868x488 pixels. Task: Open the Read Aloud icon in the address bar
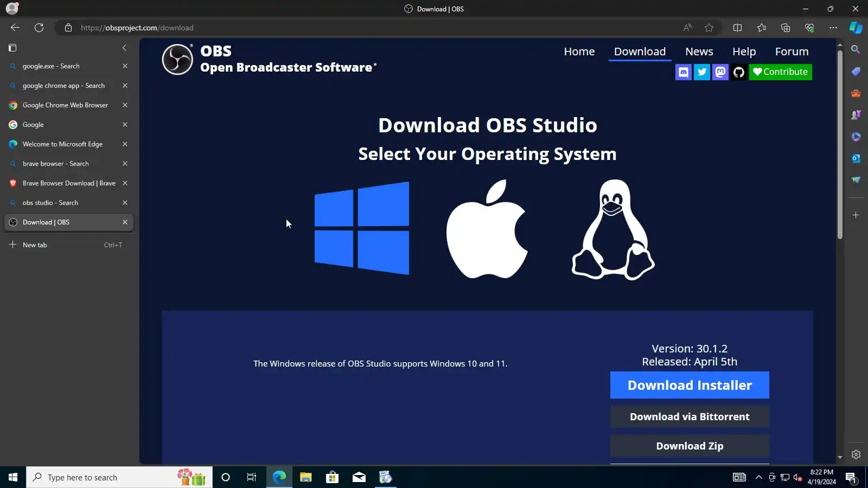coord(687,28)
